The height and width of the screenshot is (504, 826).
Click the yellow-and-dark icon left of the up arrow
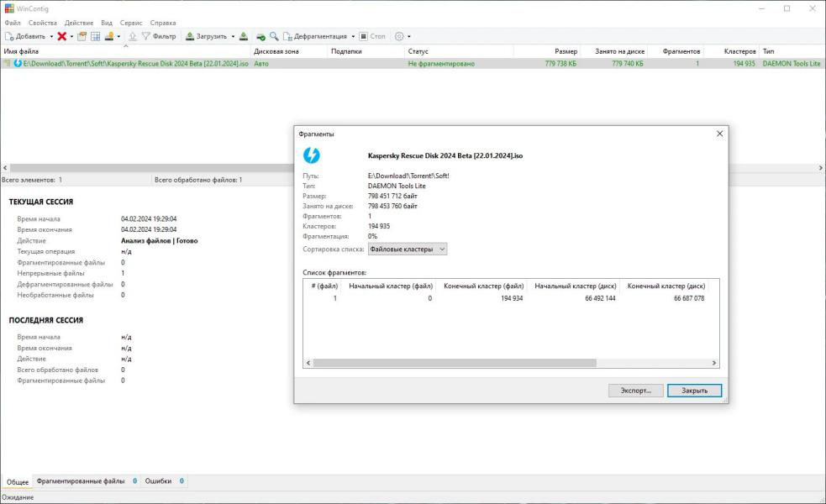point(109,36)
